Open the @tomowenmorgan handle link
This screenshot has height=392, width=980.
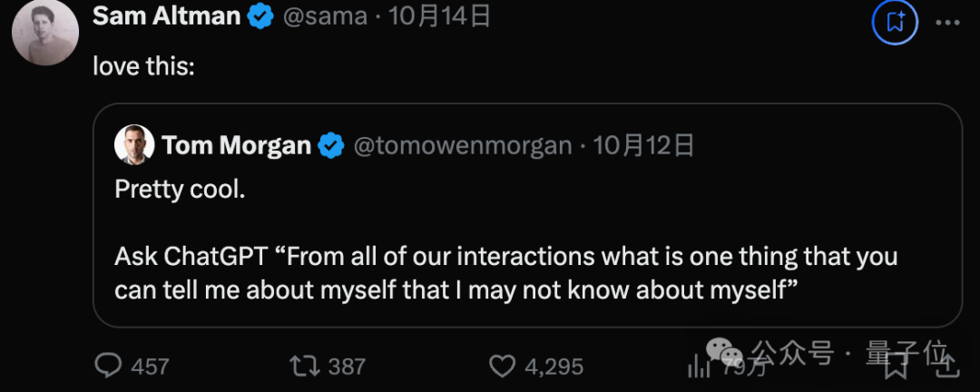tap(462, 145)
